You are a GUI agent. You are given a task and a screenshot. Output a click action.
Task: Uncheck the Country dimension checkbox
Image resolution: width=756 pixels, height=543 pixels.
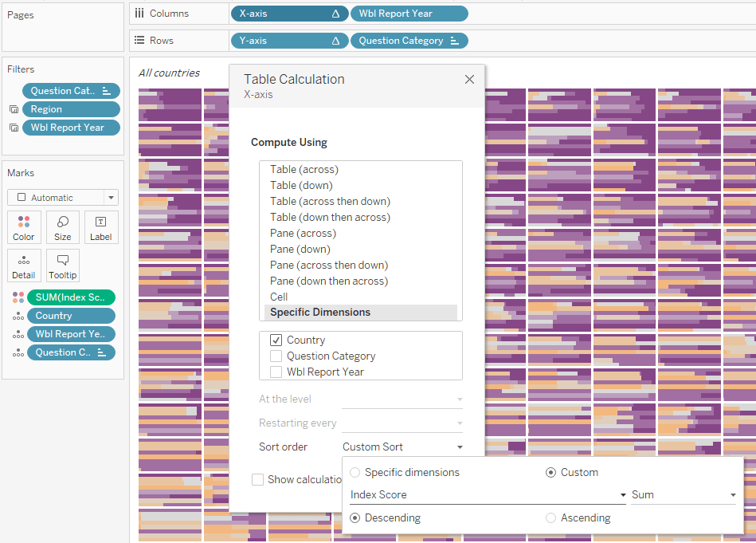tap(276, 340)
